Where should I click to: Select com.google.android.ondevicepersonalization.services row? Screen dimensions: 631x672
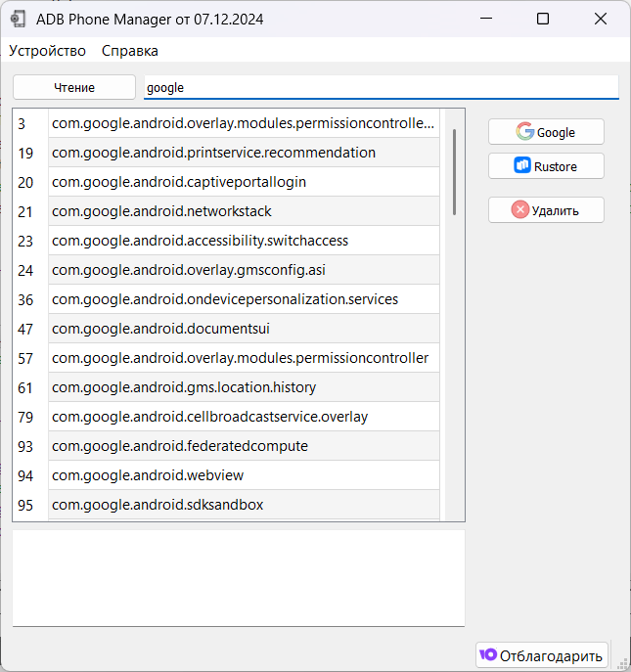[244, 299]
